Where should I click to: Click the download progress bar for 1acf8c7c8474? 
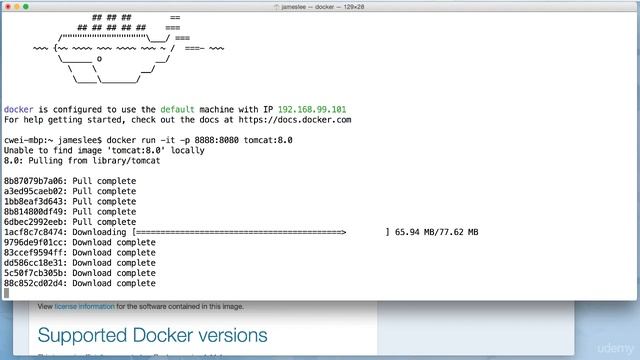point(261,232)
